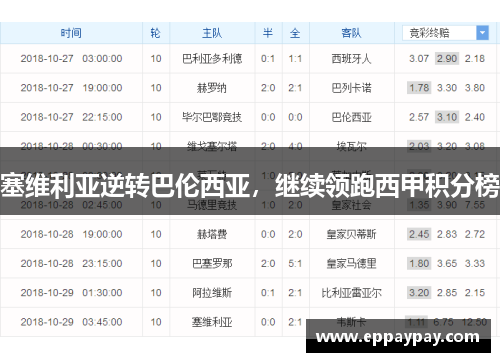Image resolution: width=500 pixels, height=362 pixels.
Task: Select draw odds 2.83
Action: coord(447,234)
